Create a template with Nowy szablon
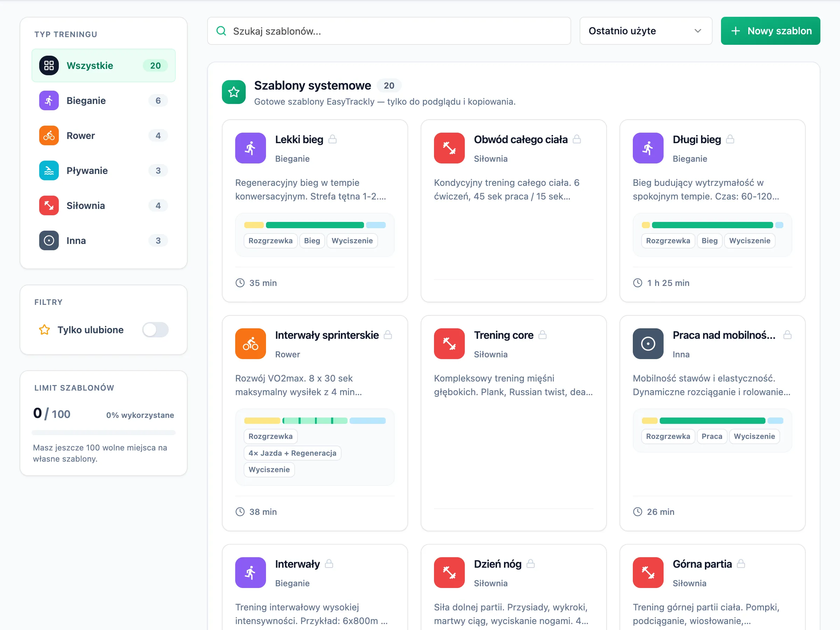Image resolution: width=840 pixels, height=630 pixels. tap(770, 31)
